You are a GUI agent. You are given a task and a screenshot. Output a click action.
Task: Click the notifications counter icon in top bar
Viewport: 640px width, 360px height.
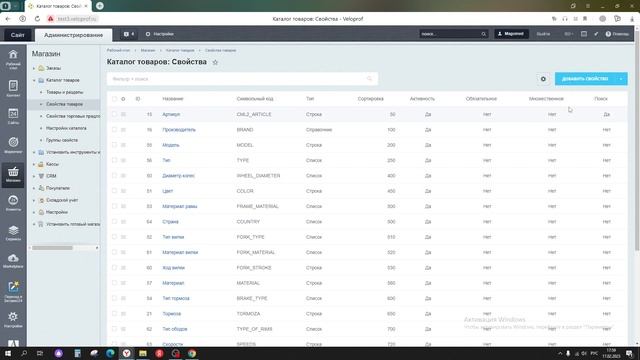pos(129,34)
